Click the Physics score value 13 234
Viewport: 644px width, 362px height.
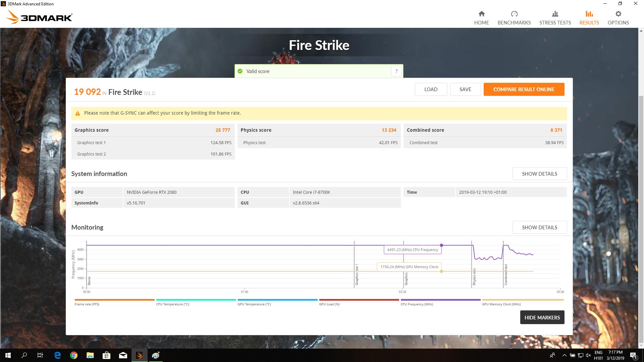click(x=389, y=130)
